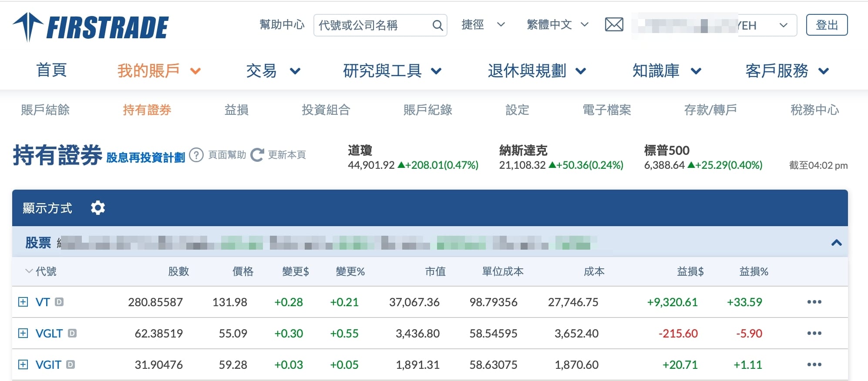The width and height of the screenshot is (868, 381).
Task: Open the 客戶服務 menu
Action: tap(787, 70)
